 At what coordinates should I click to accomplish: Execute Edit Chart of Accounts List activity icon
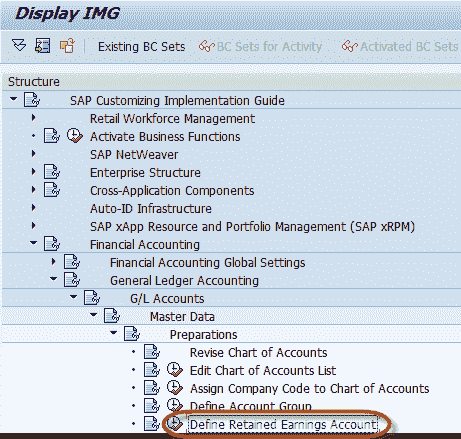[x=175, y=370]
